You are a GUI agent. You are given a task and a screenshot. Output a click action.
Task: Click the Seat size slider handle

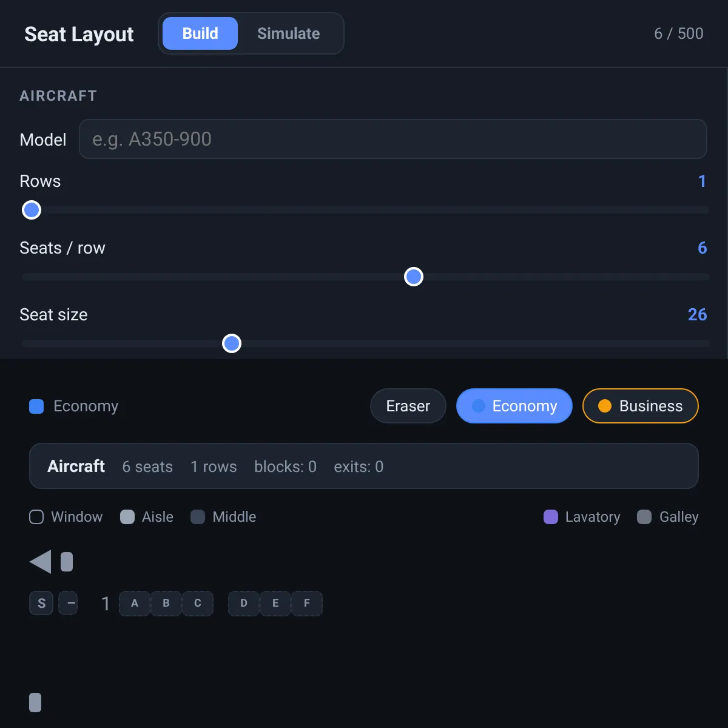[x=232, y=343]
